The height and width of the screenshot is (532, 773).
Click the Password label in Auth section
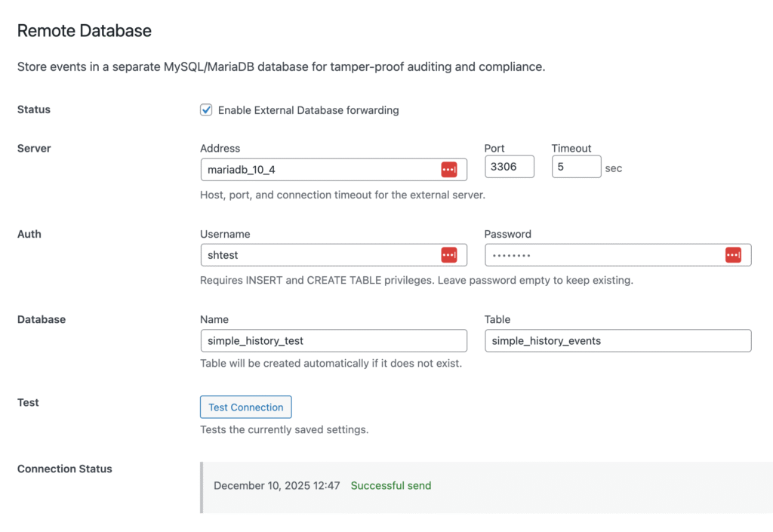coord(508,234)
